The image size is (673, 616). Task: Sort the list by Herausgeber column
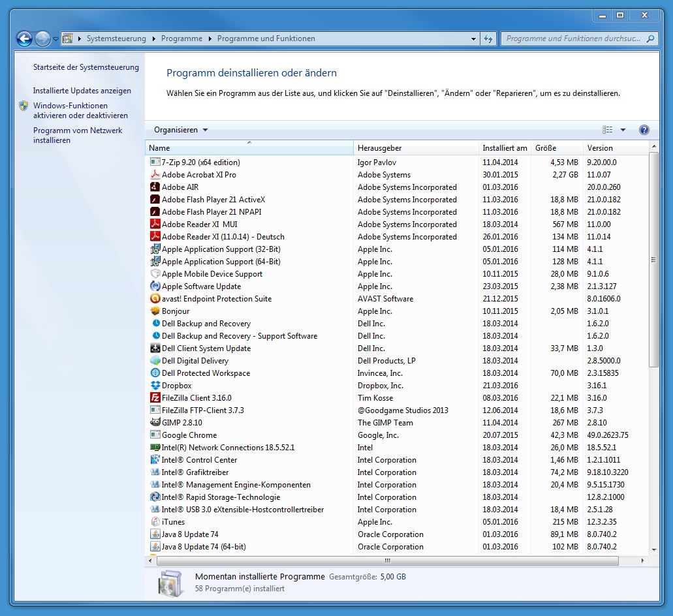point(416,148)
